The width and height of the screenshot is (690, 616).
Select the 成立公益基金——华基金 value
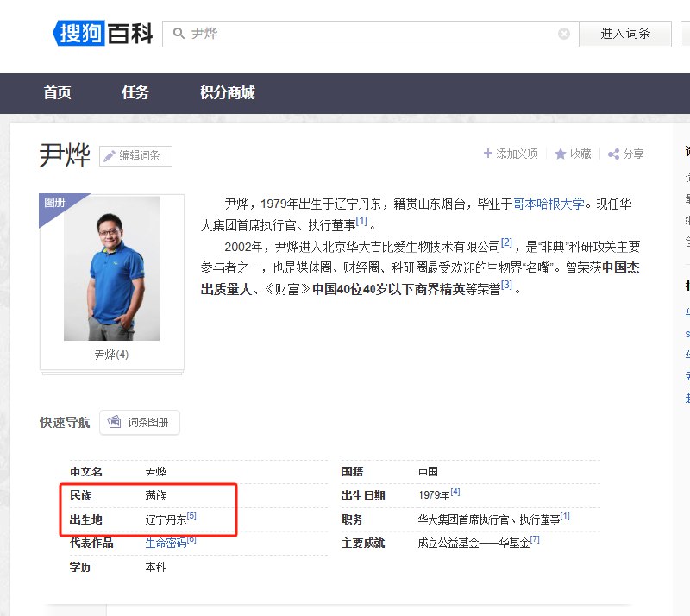click(474, 544)
